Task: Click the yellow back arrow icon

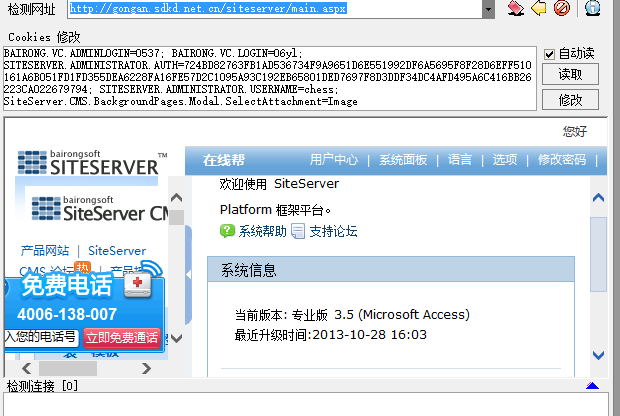Action: click(x=539, y=8)
